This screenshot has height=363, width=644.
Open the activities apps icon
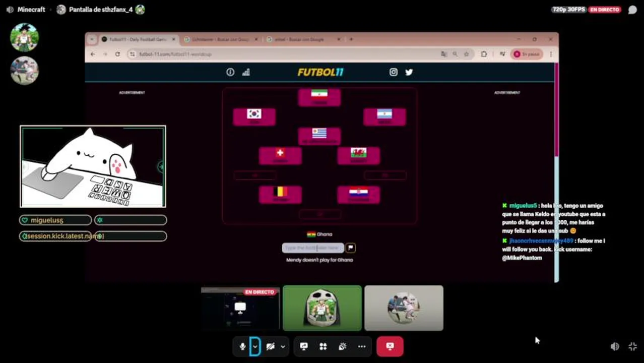pos(323,346)
